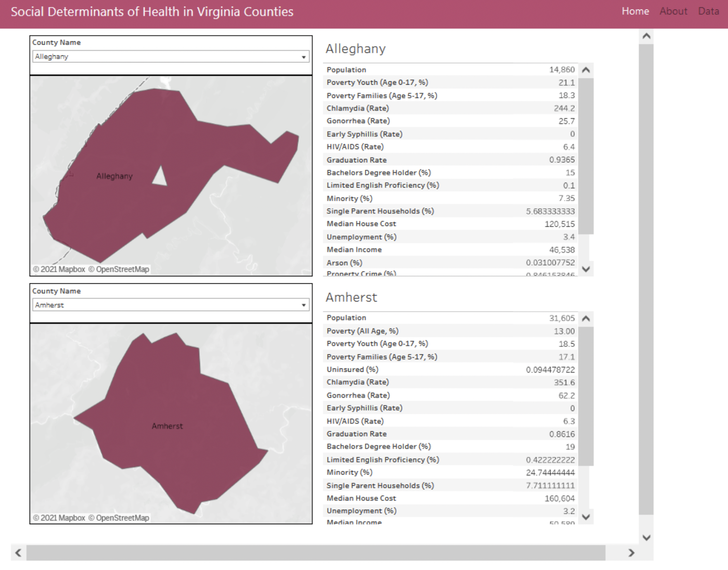Open the Data page link
This screenshot has height=570, width=728.
708,11
